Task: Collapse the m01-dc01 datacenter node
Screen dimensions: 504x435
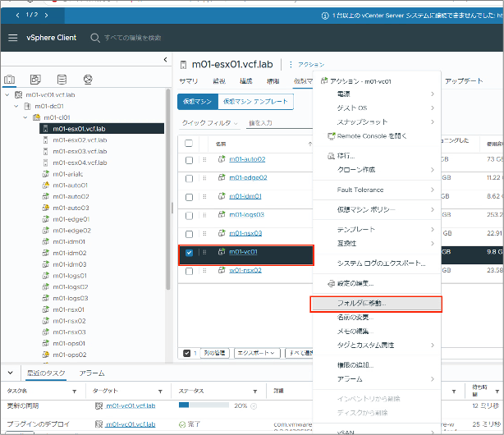Action: [x=16, y=106]
